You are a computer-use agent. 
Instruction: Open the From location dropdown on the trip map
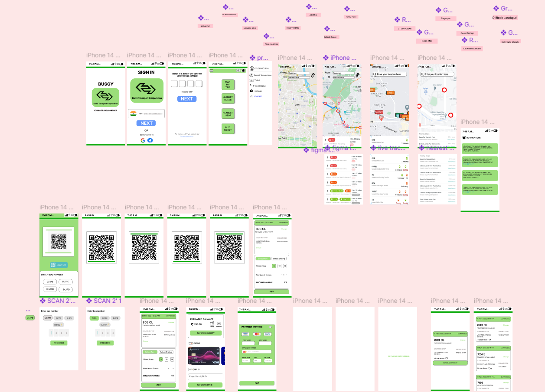click(343, 73)
